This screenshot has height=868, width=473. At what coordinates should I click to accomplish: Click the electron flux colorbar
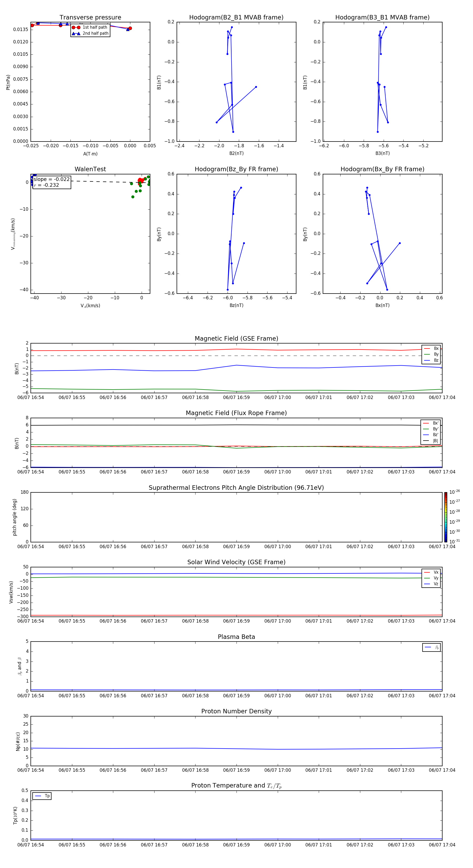tap(446, 517)
